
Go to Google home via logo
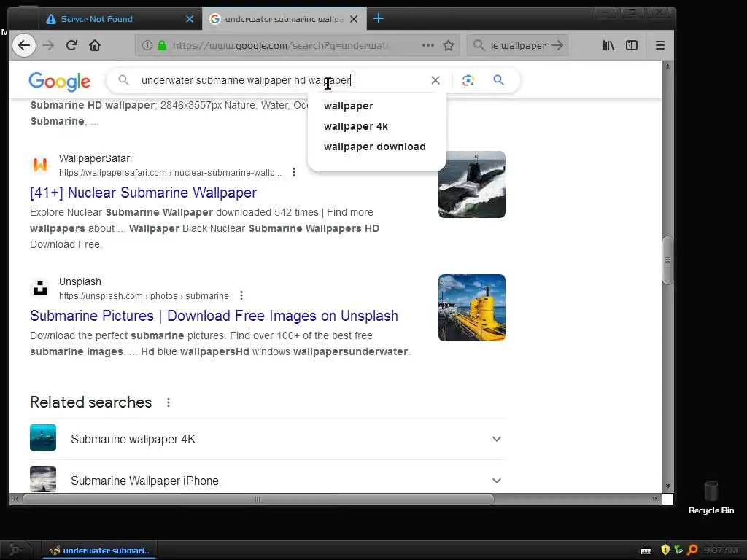pos(60,82)
